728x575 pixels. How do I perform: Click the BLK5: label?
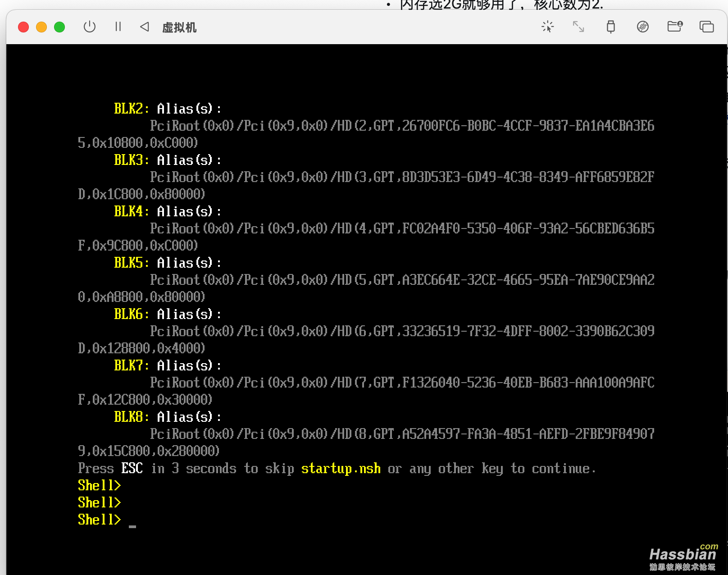[x=131, y=263]
